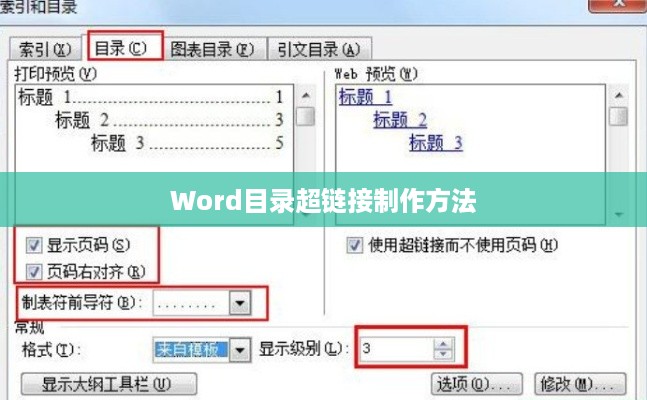Viewport: 647px width, 400px height.
Task: Switch to the 索引 tab
Action: pos(45,49)
